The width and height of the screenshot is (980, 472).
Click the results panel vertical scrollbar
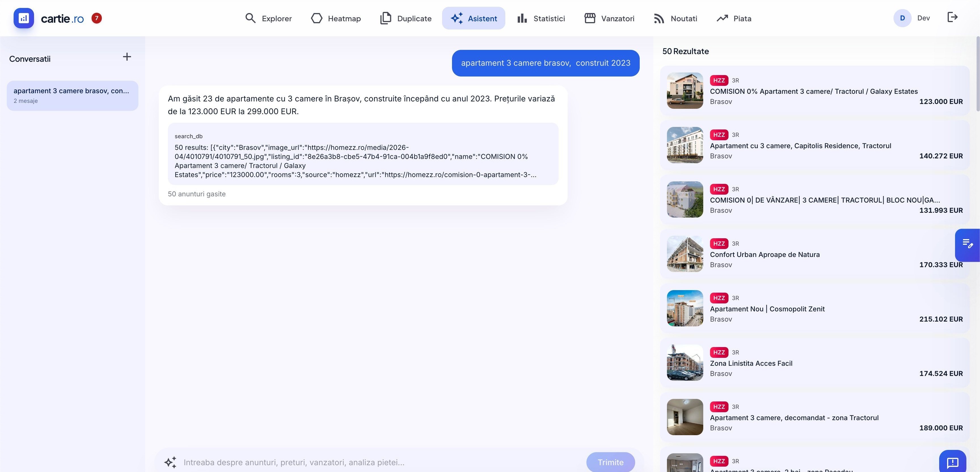coord(978,74)
